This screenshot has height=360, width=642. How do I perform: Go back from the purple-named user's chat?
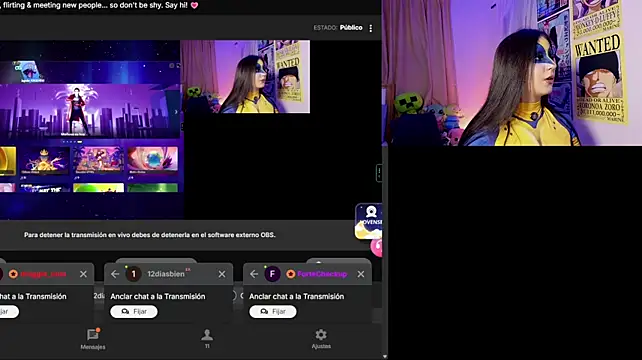tap(254, 274)
